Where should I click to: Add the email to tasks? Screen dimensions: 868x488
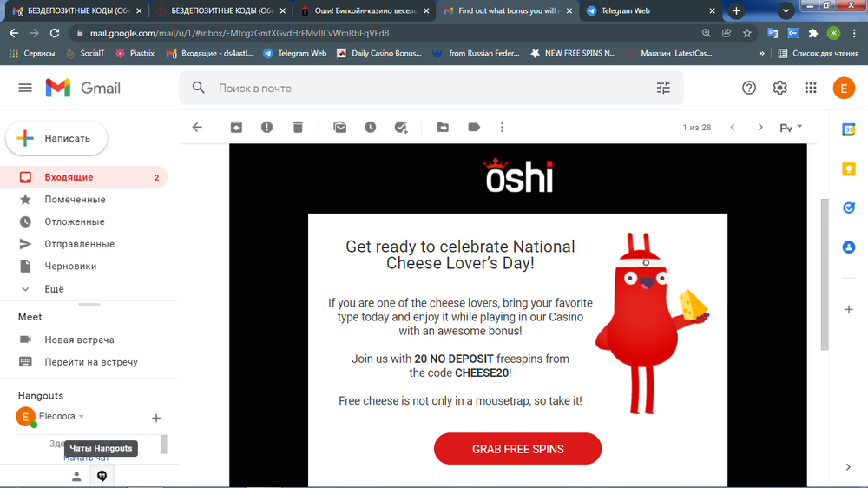pos(401,128)
